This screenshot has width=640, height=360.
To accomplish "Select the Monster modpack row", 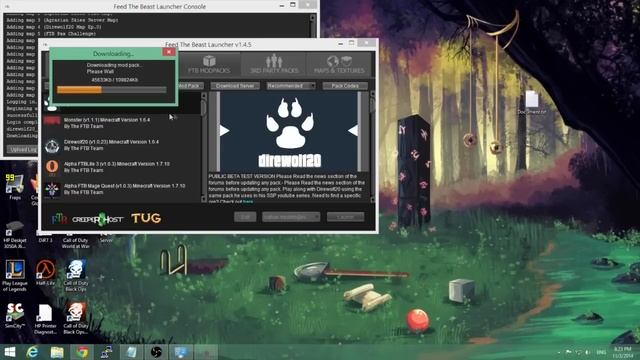I will (122, 123).
